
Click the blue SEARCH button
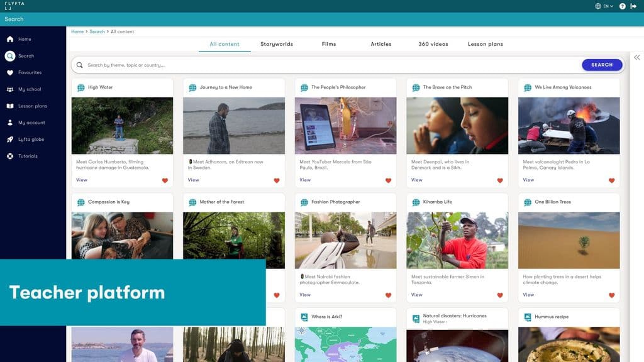point(602,65)
